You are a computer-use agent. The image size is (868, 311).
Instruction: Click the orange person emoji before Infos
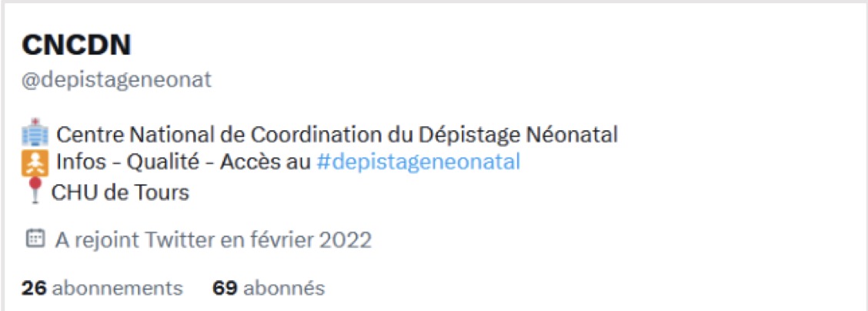pos(35,162)
